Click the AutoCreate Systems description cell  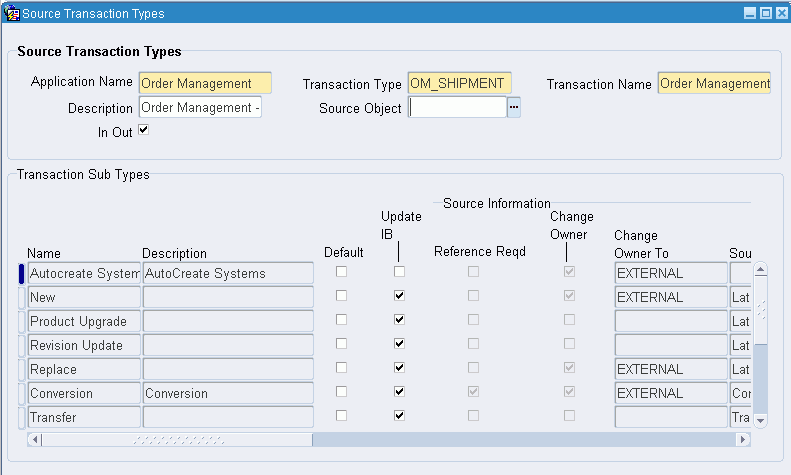[x=228, y=273]
